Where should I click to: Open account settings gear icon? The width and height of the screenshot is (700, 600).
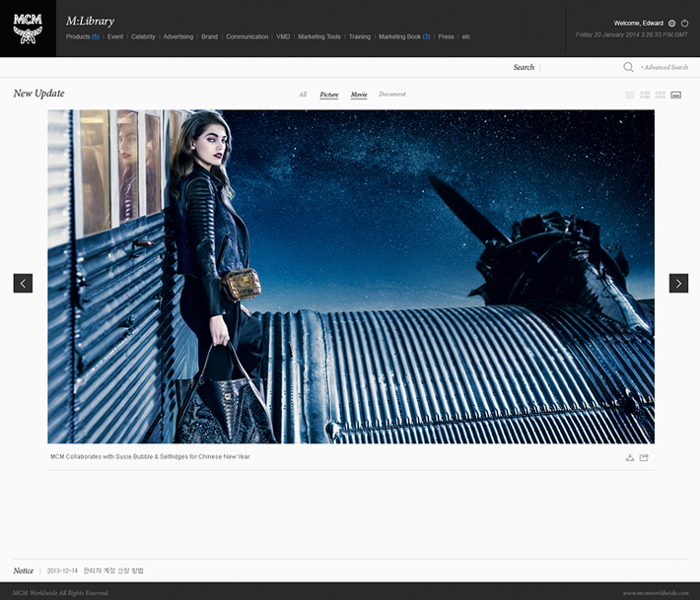point(671,23)
